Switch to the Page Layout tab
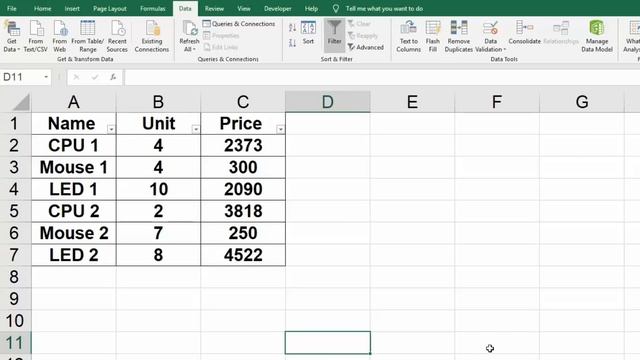 (110, 9)
